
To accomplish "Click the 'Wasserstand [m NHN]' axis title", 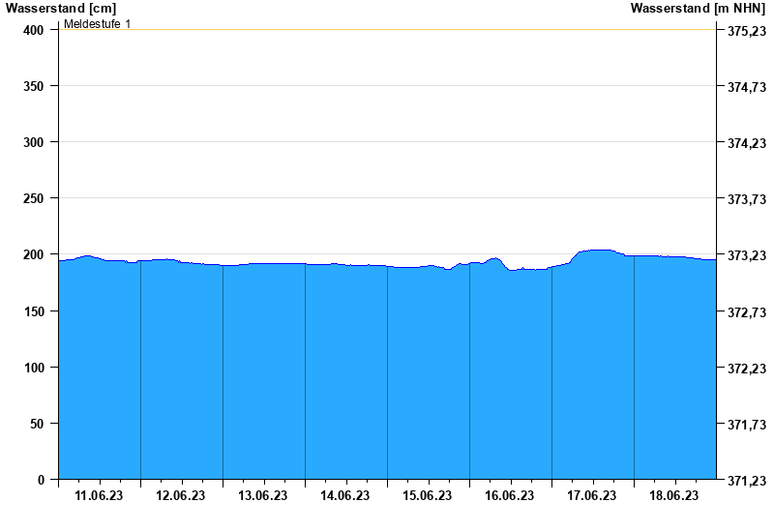I will 700,9.
